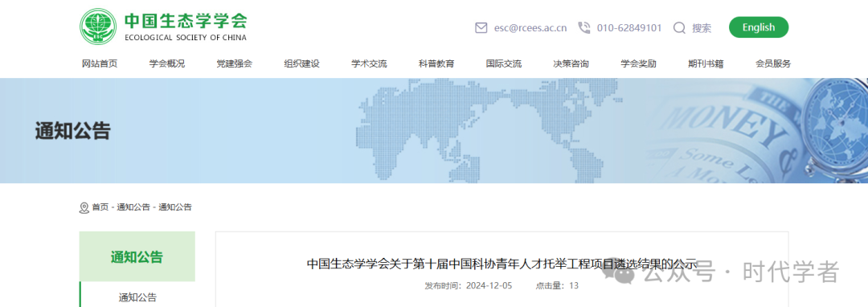The image size is (868, 307).
Task: Click the middle 通知公告 breadcrumb link
Action: pos(133,207)
